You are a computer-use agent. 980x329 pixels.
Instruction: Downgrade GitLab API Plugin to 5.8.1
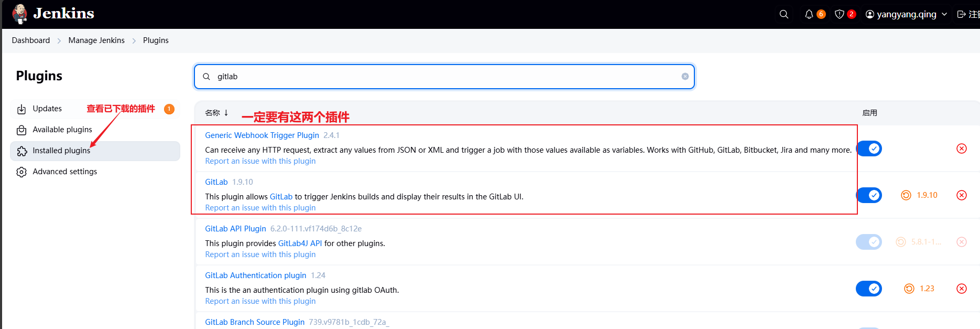pos(919,242)
